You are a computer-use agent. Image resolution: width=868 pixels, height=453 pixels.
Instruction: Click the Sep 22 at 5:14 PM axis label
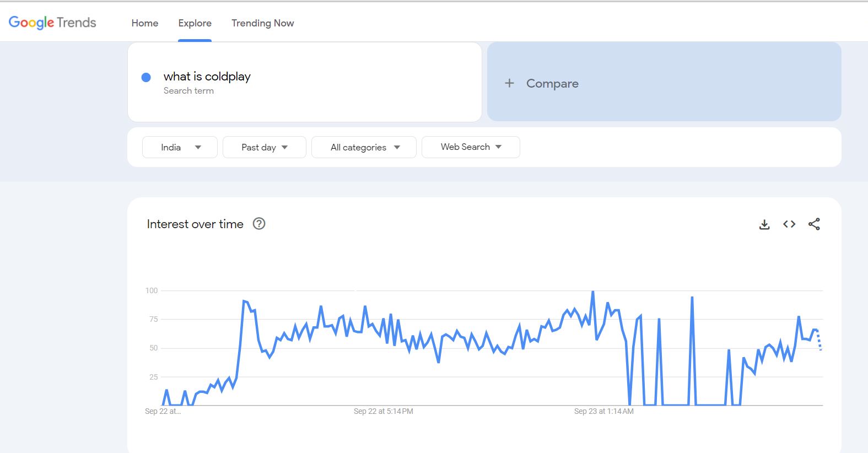(x=384, y=411)
